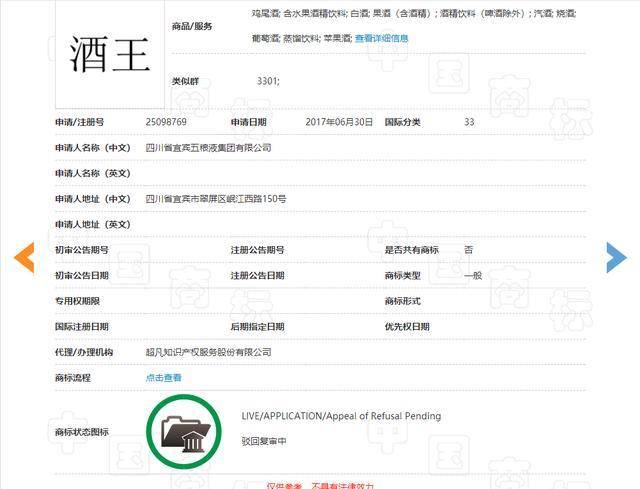640x489 pixels.
Task: Click the 申请人名称（英文） label
Action: pyautogui.click(x=93, y=173)
